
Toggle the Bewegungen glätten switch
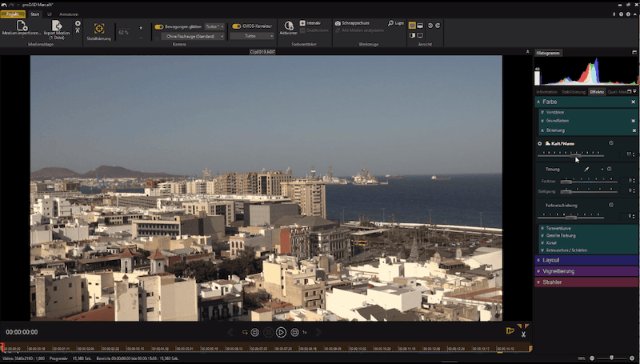159,26
